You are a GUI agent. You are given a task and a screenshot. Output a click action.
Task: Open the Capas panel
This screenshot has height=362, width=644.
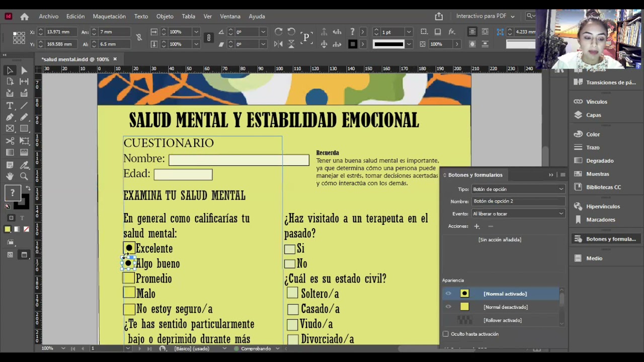593,115
